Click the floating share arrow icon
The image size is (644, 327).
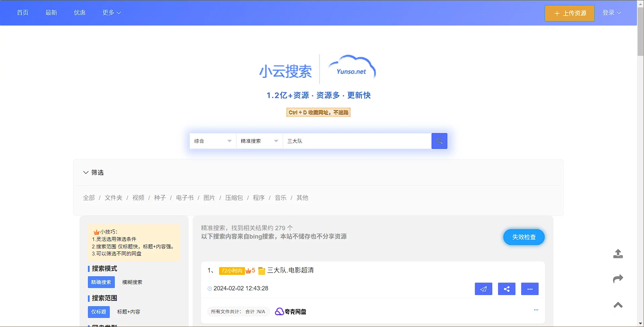tap(618, 279)
